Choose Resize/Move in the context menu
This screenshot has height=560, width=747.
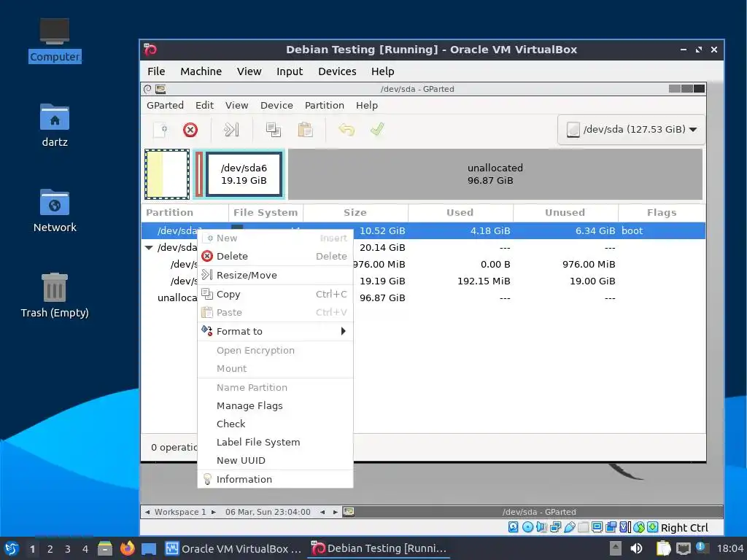(x=275, y=275)
